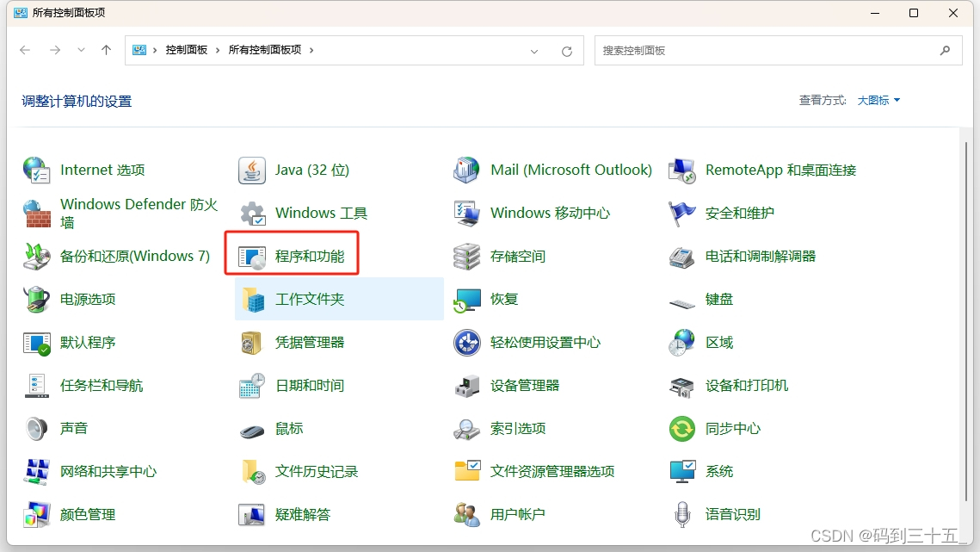Click the 所有控制面板项 breadcrumb
This screenshot has height=552, width=980.
(265, 50)
